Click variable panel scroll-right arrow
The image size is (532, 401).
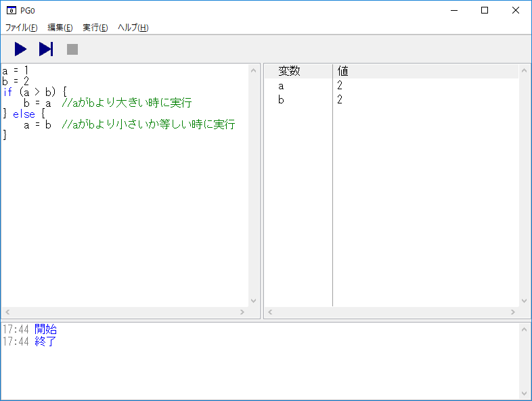[513, 312]
